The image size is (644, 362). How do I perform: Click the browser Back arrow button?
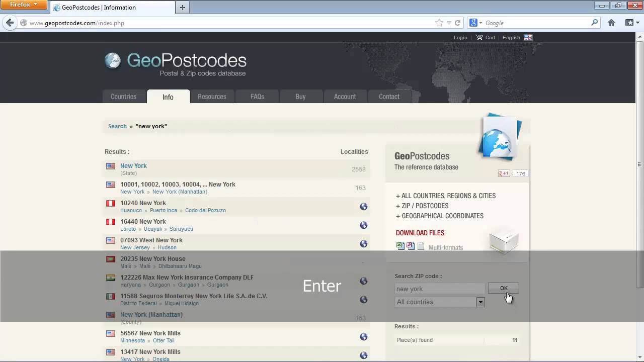[10, 23]
